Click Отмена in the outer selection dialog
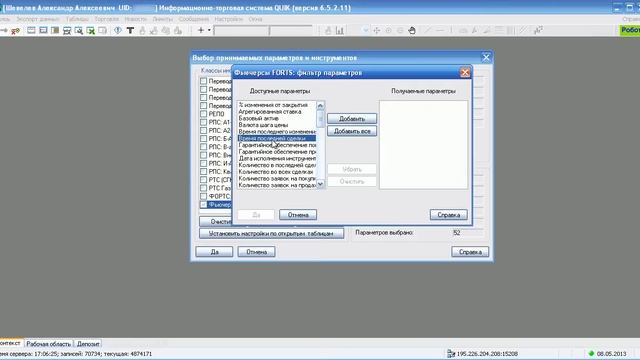Screen dimensions: 640x360 click(256, 252)
